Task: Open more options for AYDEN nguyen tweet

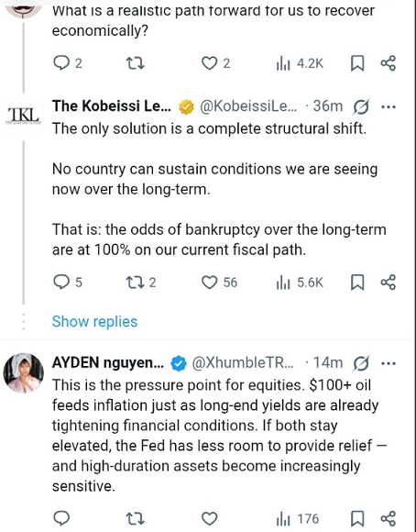Action: coord(389,364)
